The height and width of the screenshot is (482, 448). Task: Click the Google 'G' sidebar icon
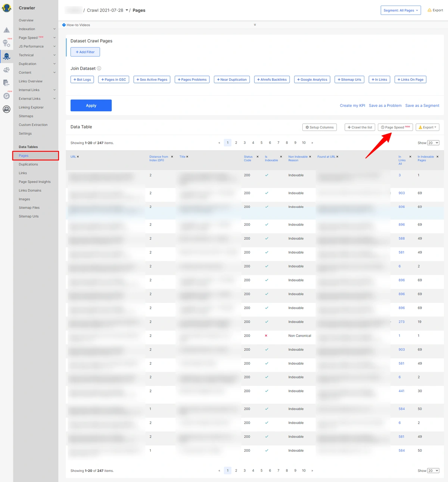(6, 96)
